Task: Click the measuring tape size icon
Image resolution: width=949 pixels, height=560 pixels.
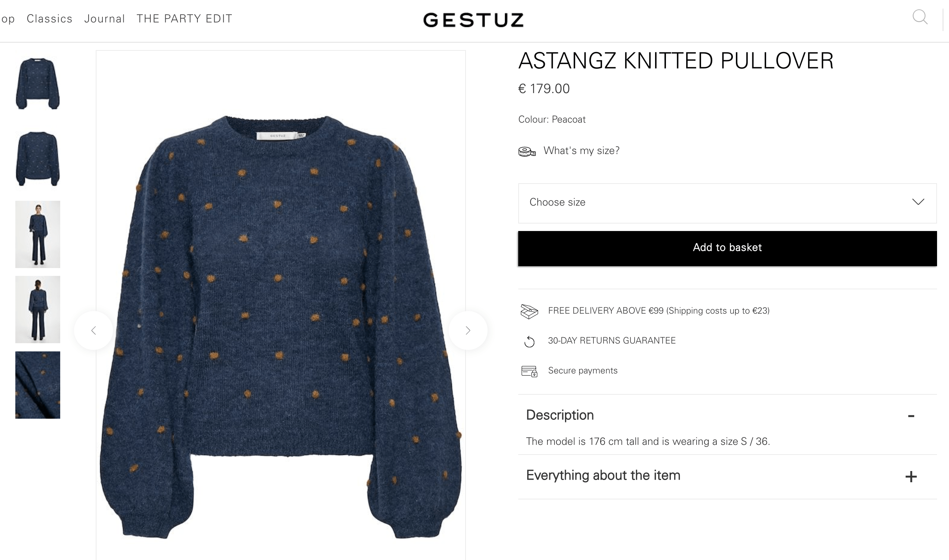Action: 527,152
